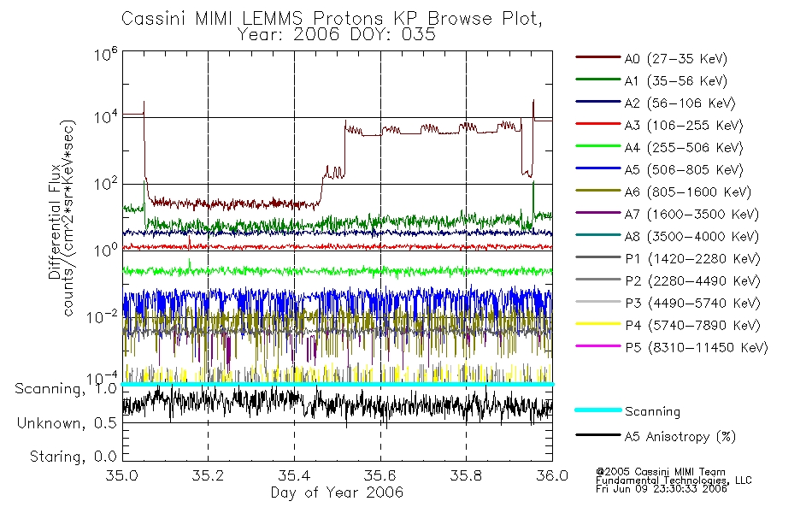Viewport: 812px width, 513px height.
Task: Click the P2 (2280-4490 KeV) legend label
Action: point(692,281)
